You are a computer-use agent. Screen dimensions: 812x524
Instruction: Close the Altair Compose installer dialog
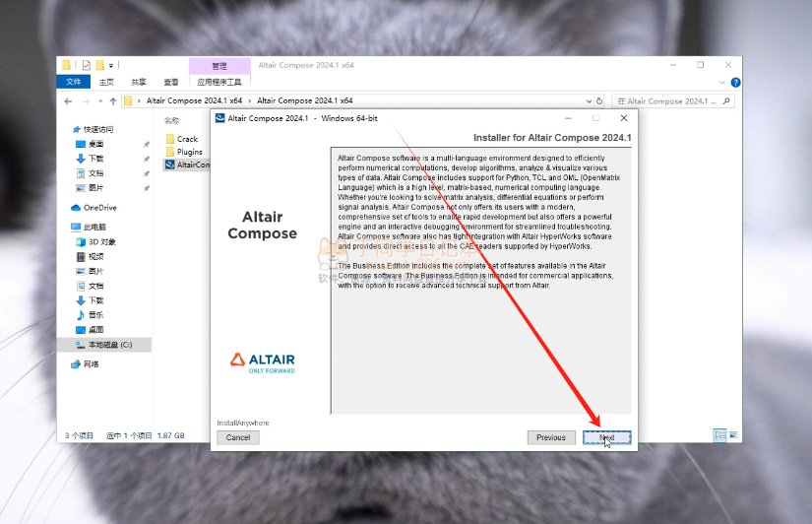pos(624,118)
